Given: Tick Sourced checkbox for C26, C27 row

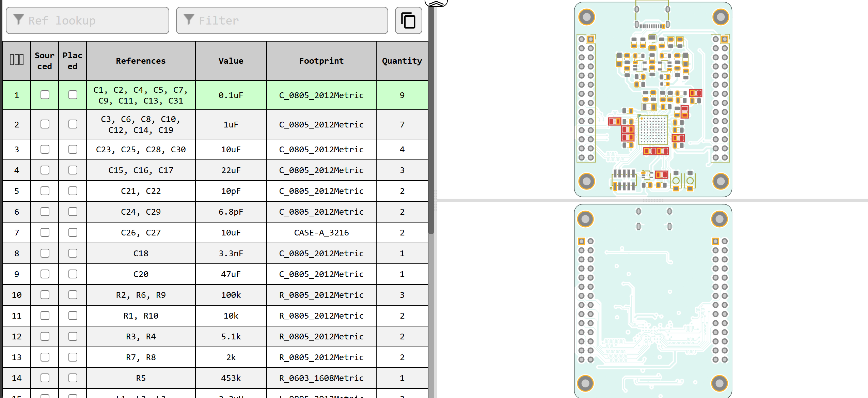Looking at the screenshot, I should 45,232.
